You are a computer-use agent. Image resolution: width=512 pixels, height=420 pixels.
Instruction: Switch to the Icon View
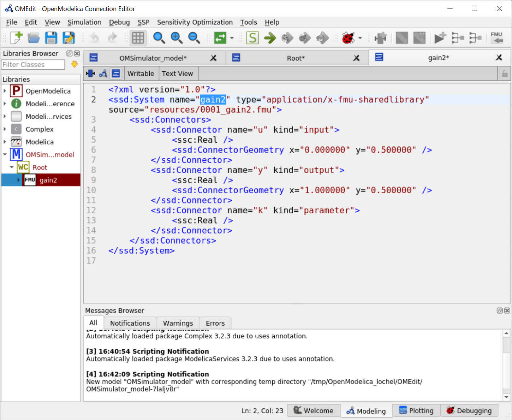[x=90, y=73]
